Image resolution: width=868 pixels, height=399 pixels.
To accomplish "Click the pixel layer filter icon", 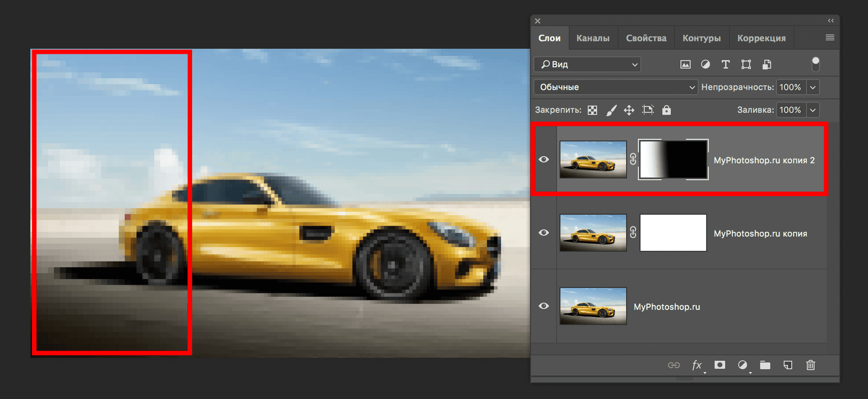I will pyautogui.click(x=685, y=65).
